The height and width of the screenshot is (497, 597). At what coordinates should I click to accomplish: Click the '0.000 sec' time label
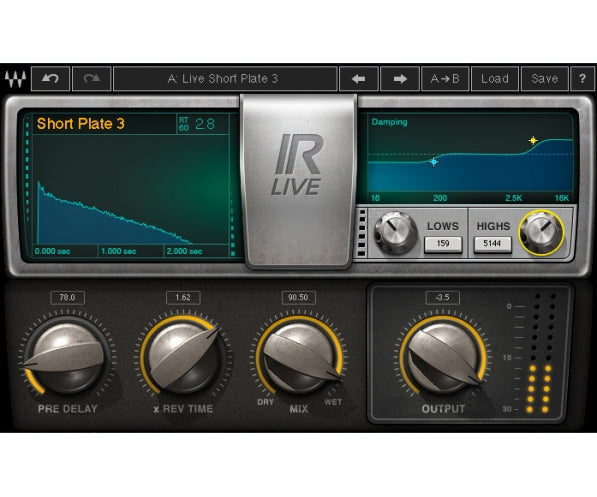pos(53,251)
